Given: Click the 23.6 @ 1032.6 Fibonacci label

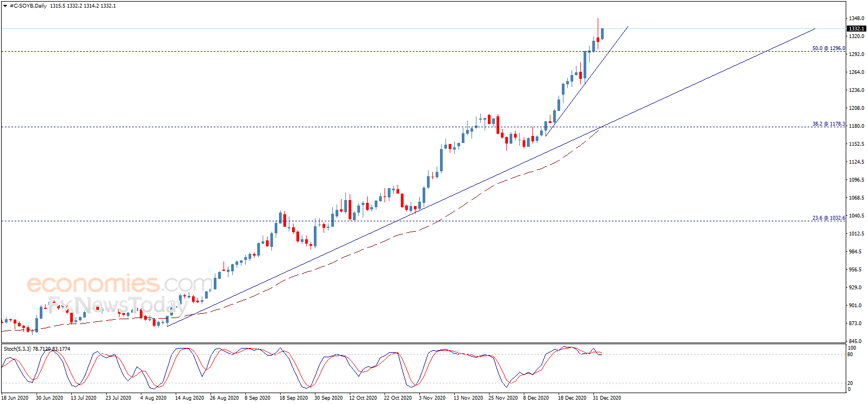Looking at the screenshot, I should click(x=828, y=218).
